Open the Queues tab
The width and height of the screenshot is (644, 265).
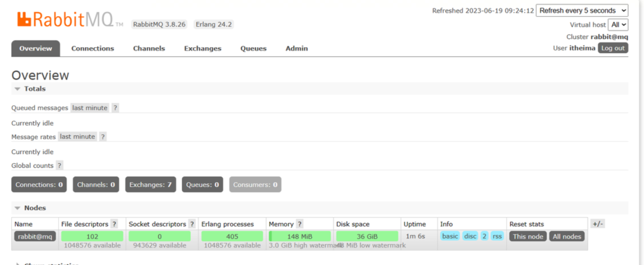click(x=253, y=48)
